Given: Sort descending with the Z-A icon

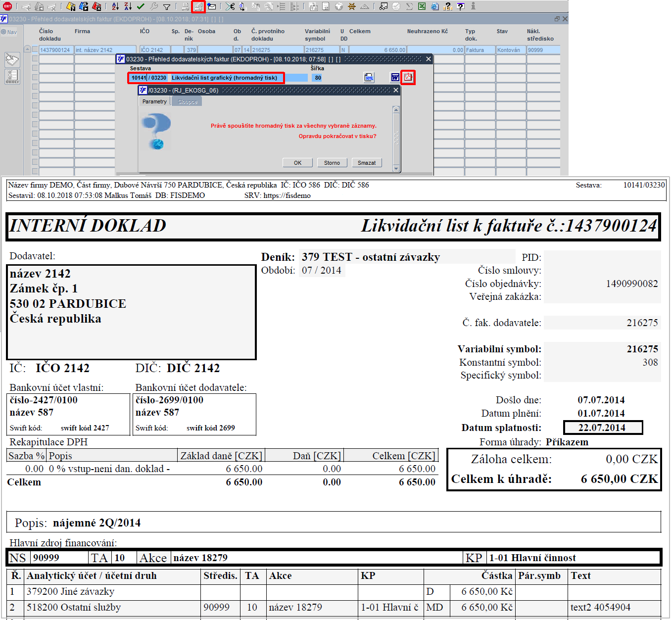Looking at the screenshot, I should tap(128, 6).
